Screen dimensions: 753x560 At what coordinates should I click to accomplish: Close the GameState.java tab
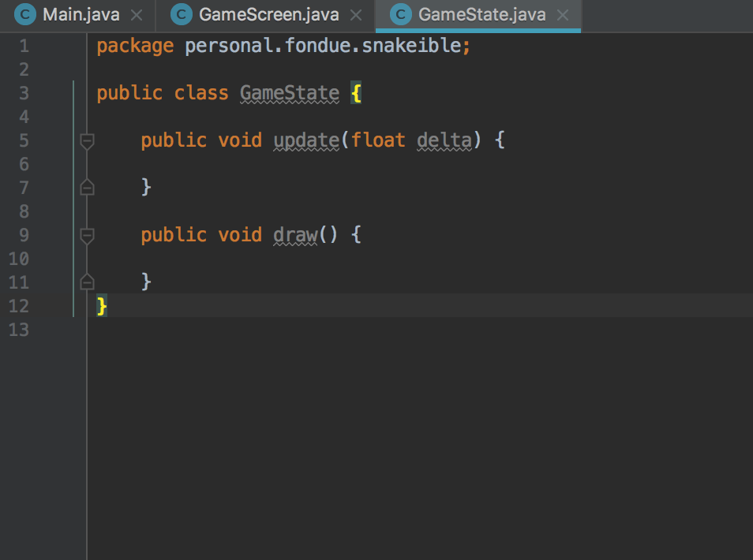(563, 15)
